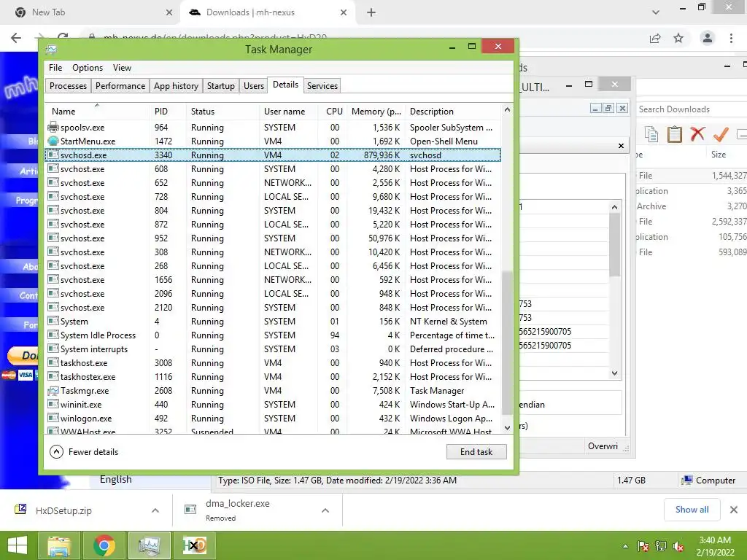Image resolution: width=747 pixels, height=560 pixels.
Task: Switch to the Processes tab
Action: coord(68,86)
